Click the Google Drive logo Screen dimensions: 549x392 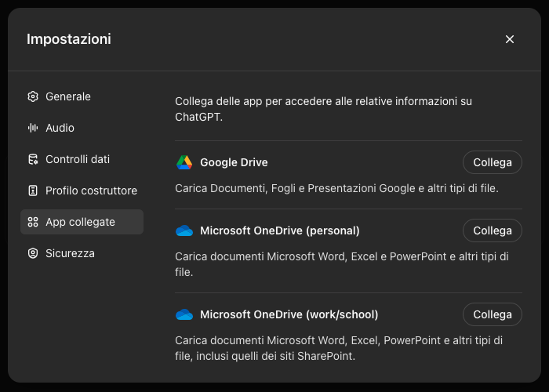click(184, 162)
